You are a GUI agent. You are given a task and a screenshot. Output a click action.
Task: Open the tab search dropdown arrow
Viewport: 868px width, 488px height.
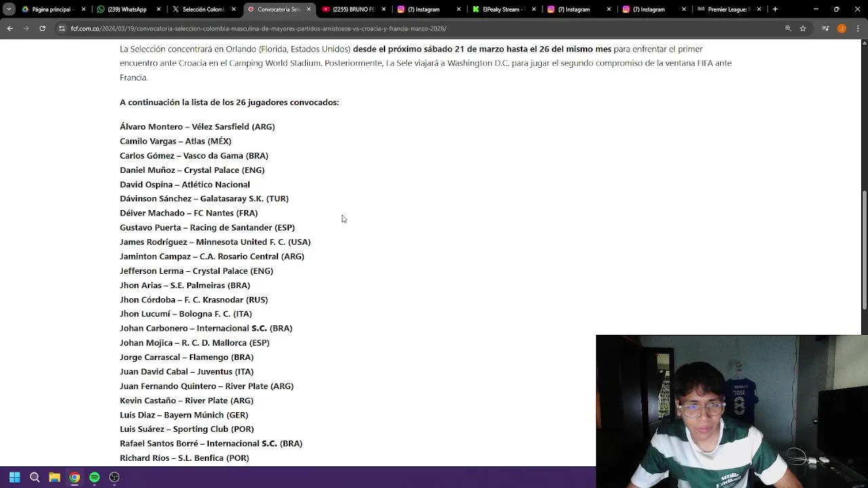point(9,9)
